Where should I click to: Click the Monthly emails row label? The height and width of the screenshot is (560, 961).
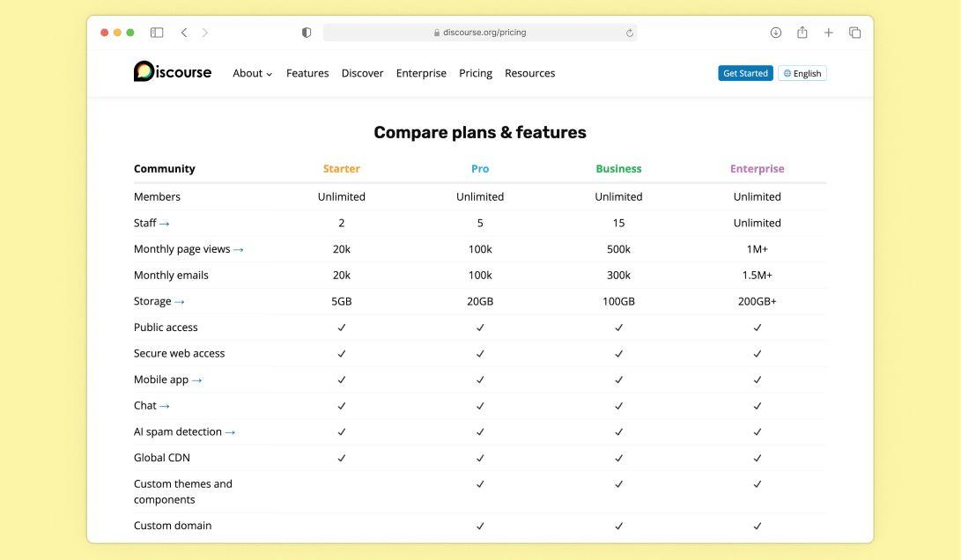171,275
